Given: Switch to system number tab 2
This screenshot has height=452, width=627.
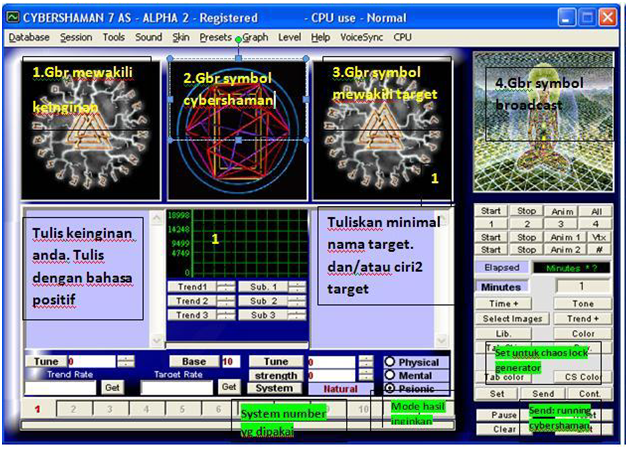Looking at the screenshot, I should click(73, 409).
